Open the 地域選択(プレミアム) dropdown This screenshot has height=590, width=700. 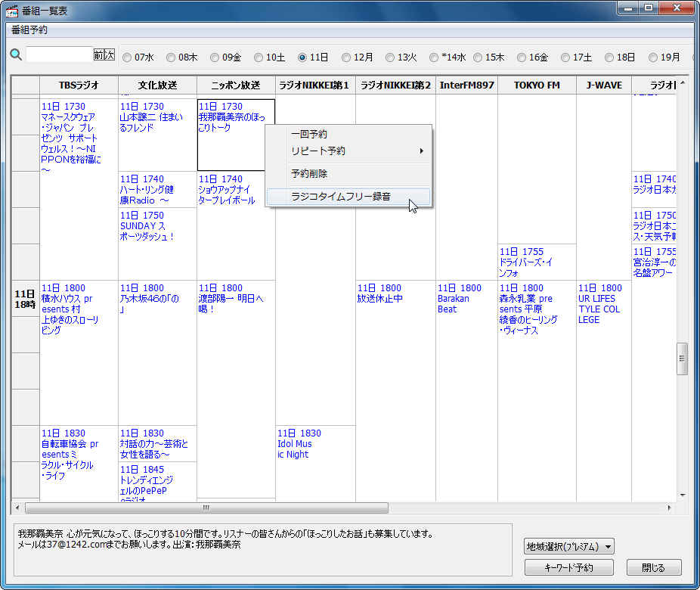569,546
